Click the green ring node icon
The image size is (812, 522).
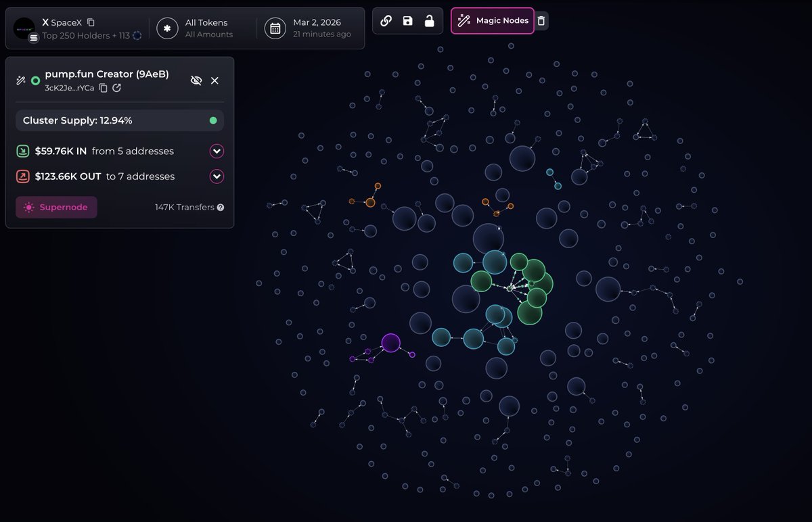click(x=36, y=80)
